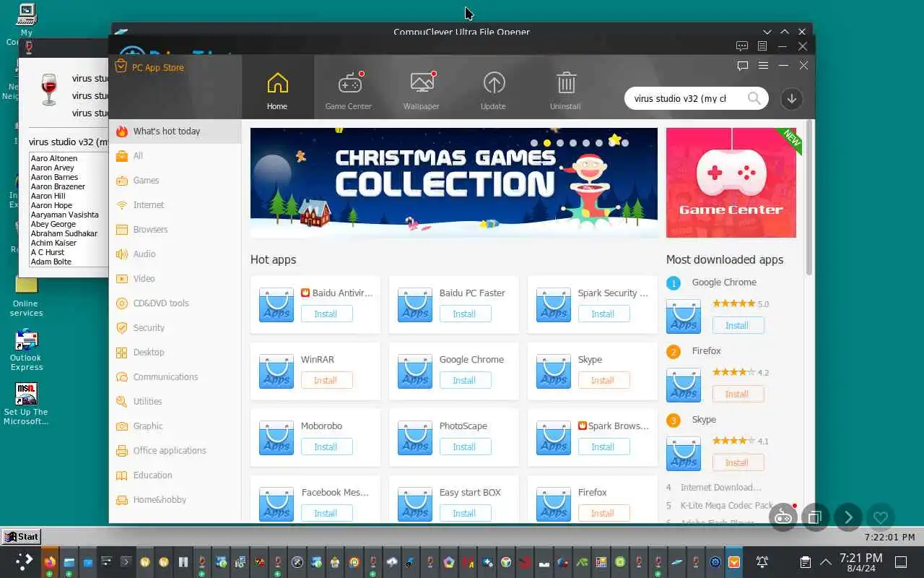Viewport: 924px width, 578px height.
Task: Open the Update tab
Action: click(494, 91)
